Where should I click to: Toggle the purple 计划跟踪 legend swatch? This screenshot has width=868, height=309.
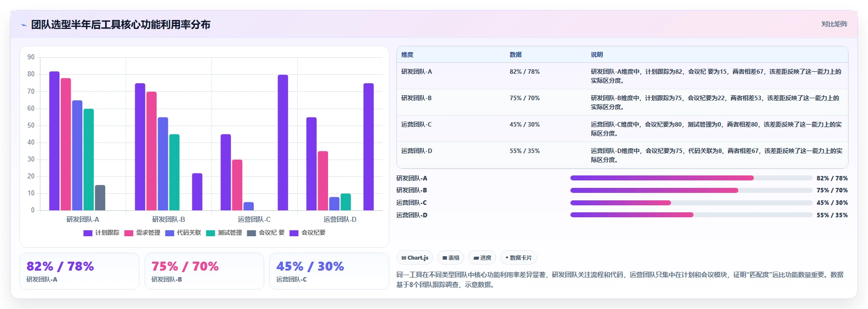coord(88,233)
